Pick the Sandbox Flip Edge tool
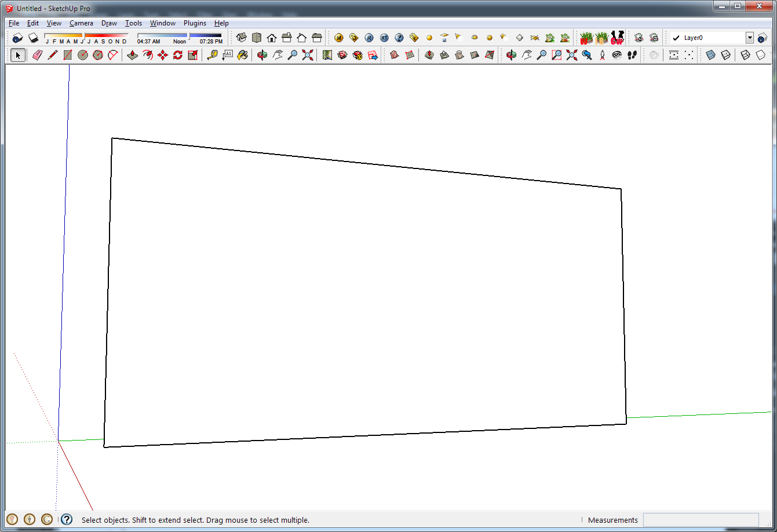 pyautogui.click(x=490, y=55)
